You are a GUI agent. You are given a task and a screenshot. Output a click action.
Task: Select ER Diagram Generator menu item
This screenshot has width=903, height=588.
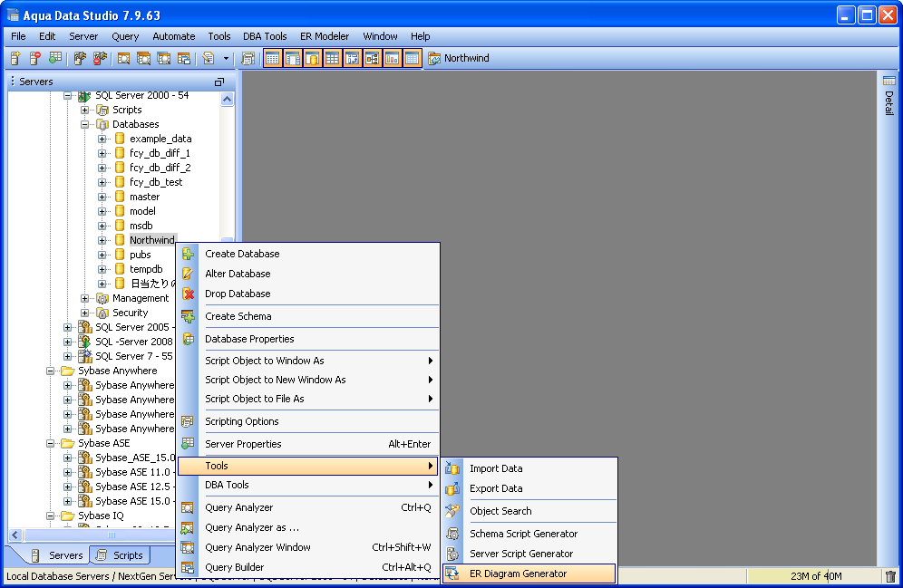pyautogui.click(x=529, y=574)
